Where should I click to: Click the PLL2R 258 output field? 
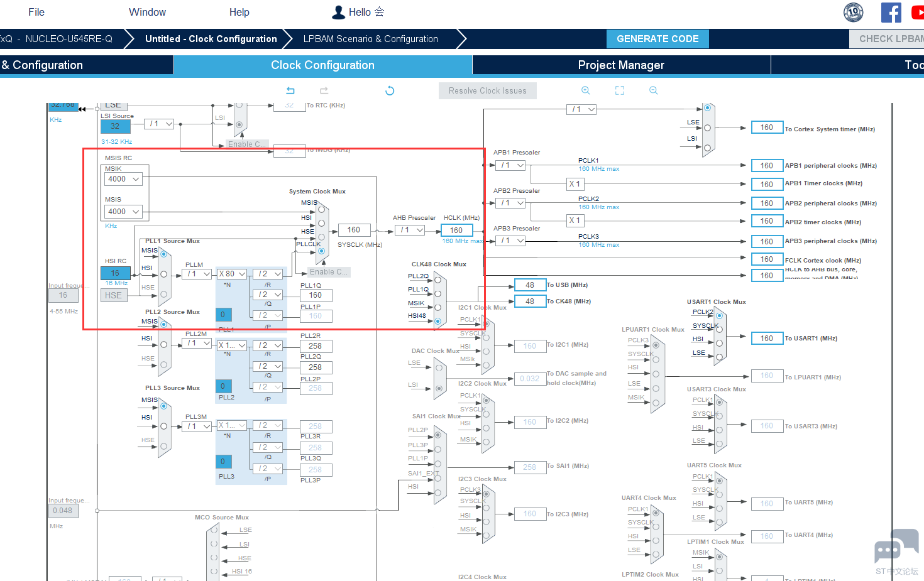click(x=316, y=346)
